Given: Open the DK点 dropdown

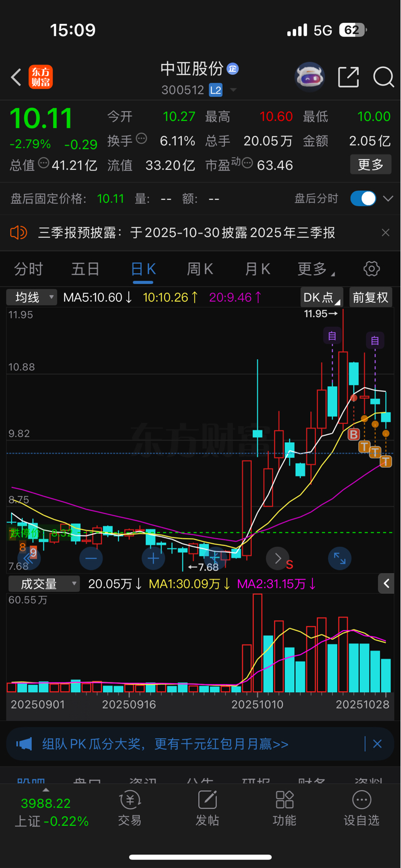Looking at the screenshot, I should [321, 297].
